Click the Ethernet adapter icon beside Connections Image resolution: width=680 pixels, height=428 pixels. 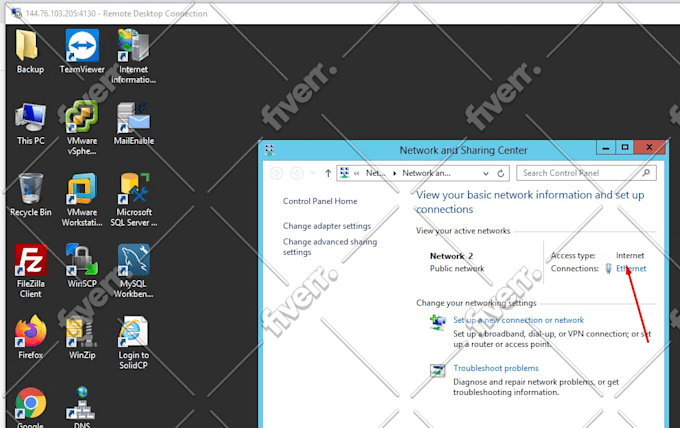coord(608,269)
